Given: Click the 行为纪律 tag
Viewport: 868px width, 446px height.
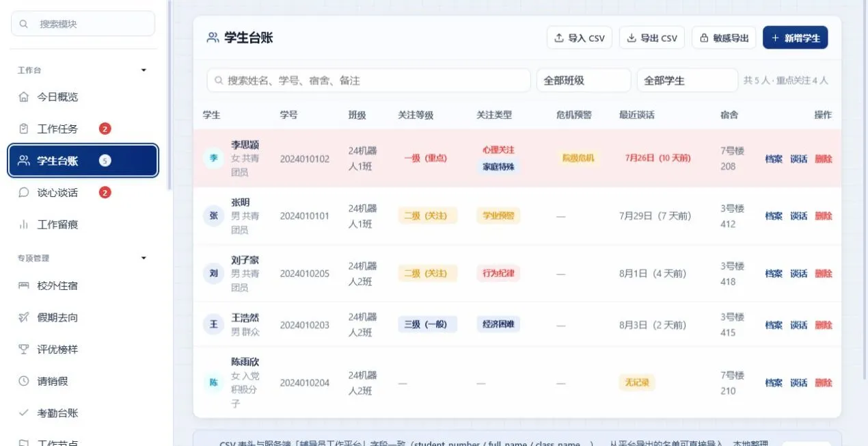Looking at the screenshot, I should click(498, 274).
